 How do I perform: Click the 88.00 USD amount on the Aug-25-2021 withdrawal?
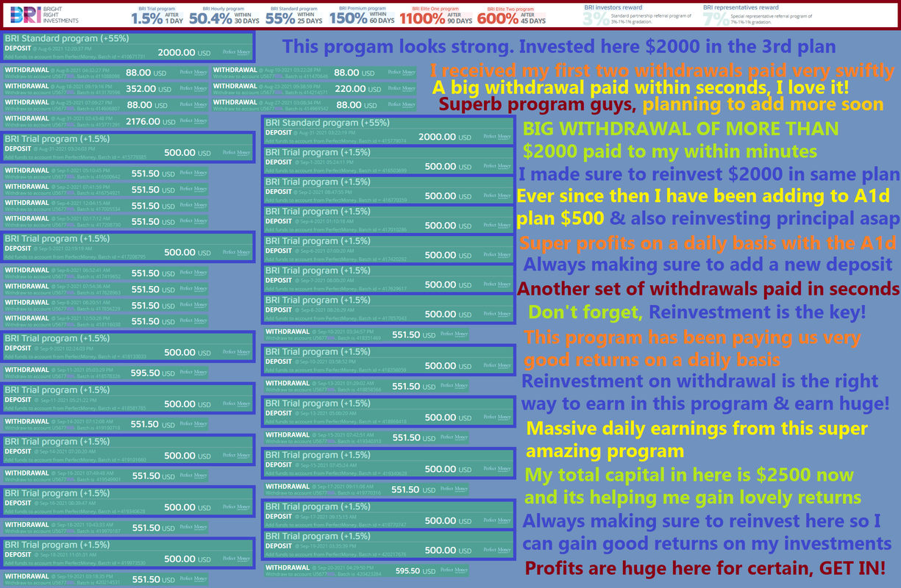pyautogui.click(x=146, y=105)
